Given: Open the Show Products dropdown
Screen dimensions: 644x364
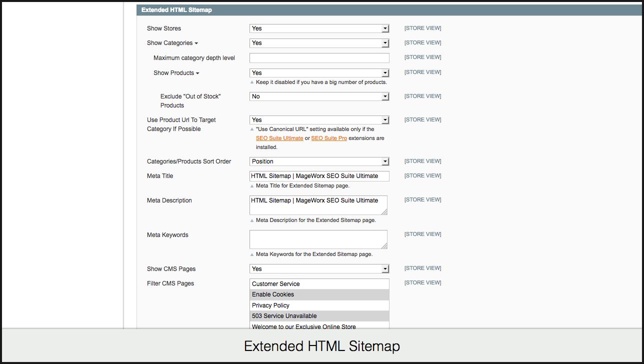Looking at the screenshot, I should tap(319, 73).
